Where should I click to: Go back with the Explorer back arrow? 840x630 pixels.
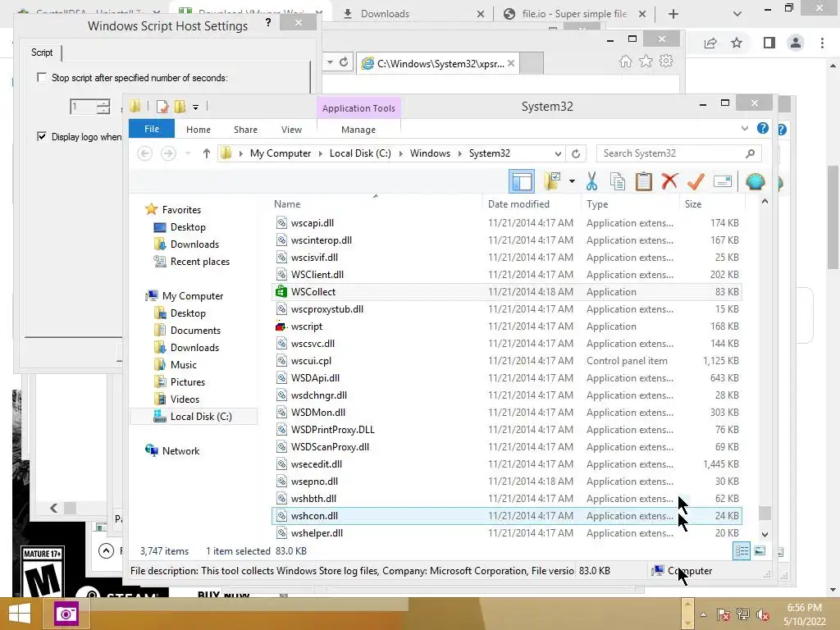click(x=144, y=153)
